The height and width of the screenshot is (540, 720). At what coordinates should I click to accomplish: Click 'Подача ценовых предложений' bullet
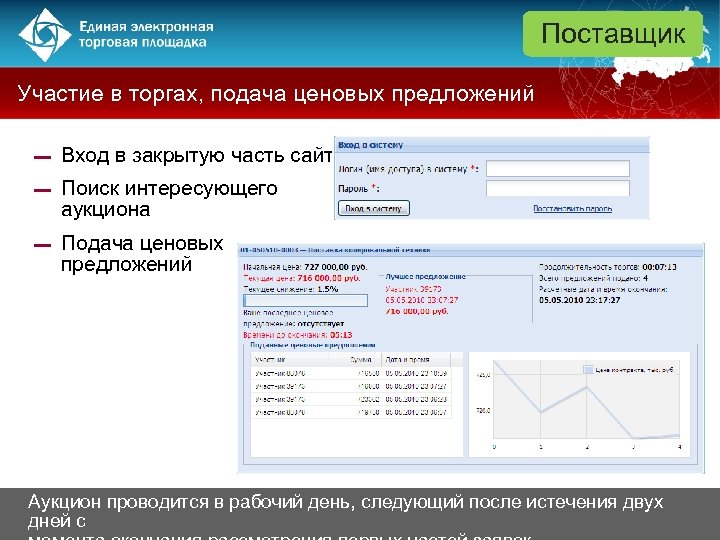coord(142,253)
